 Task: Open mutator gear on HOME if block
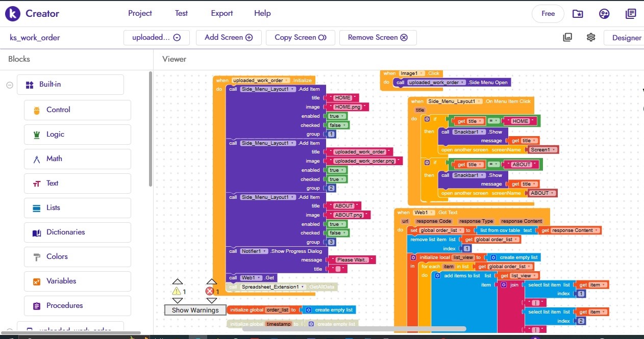click(x=427, y=119)
